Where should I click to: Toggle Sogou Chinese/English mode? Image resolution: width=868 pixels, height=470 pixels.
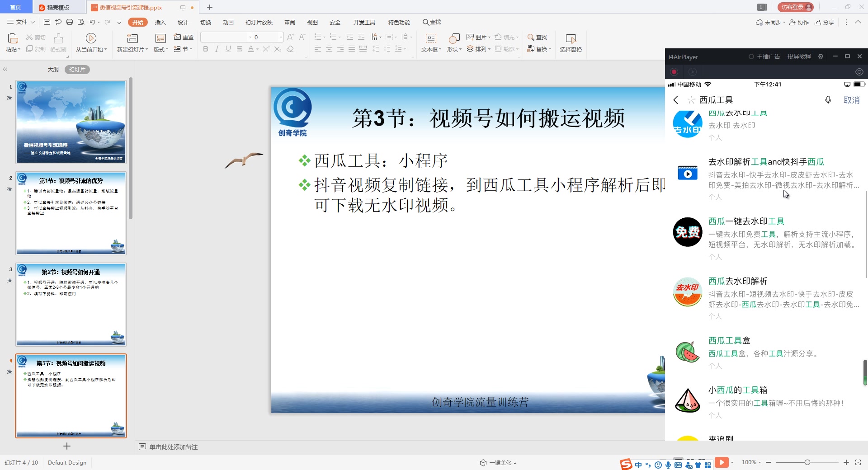click(x=638, y=465)
